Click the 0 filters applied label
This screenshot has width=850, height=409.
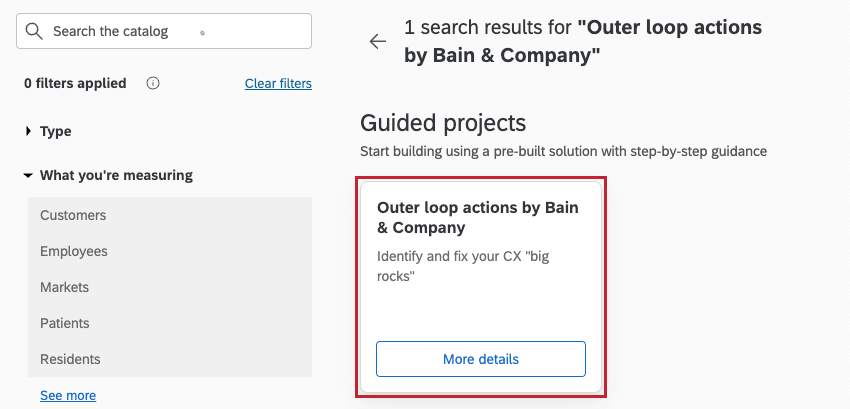coord(75,84)
